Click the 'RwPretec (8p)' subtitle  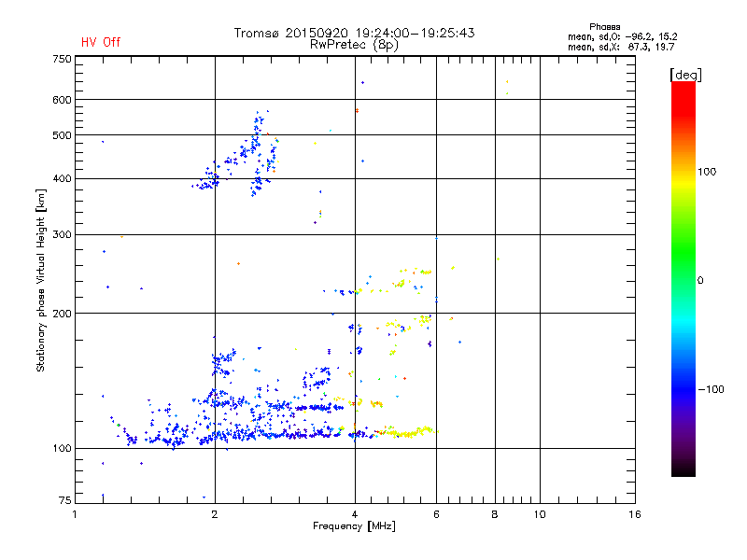point(354,45)
